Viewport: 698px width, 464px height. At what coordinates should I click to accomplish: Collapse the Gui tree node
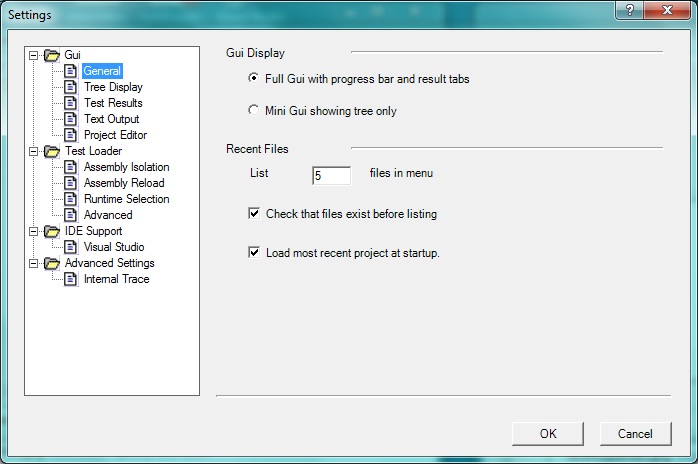pyautogui.click(x=34, y=55)
